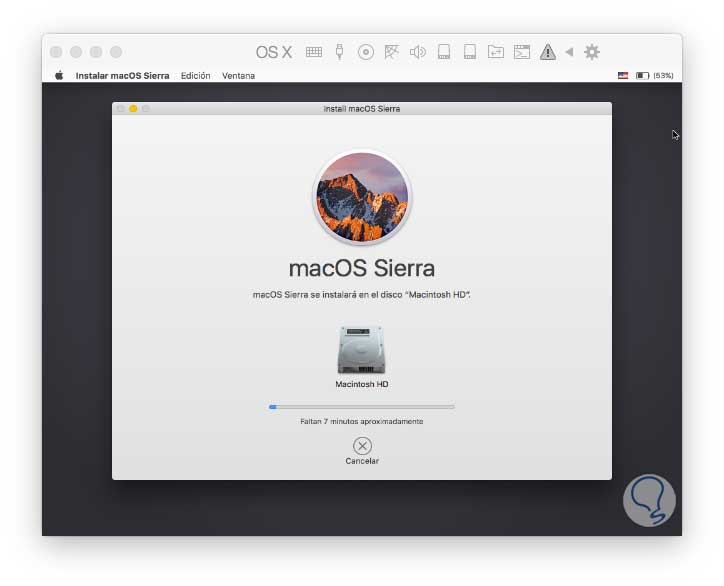Click the terminal console icon in toolbar

[x=522, y=52]
